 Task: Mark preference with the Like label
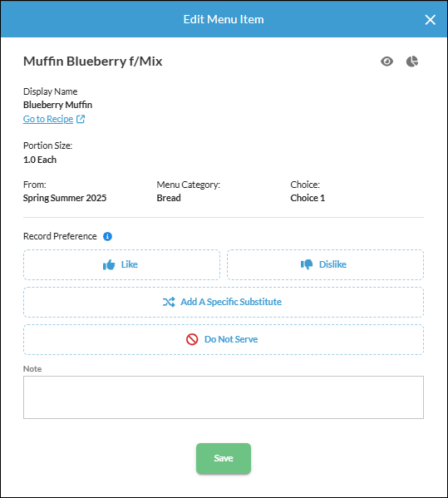[129, 264]
